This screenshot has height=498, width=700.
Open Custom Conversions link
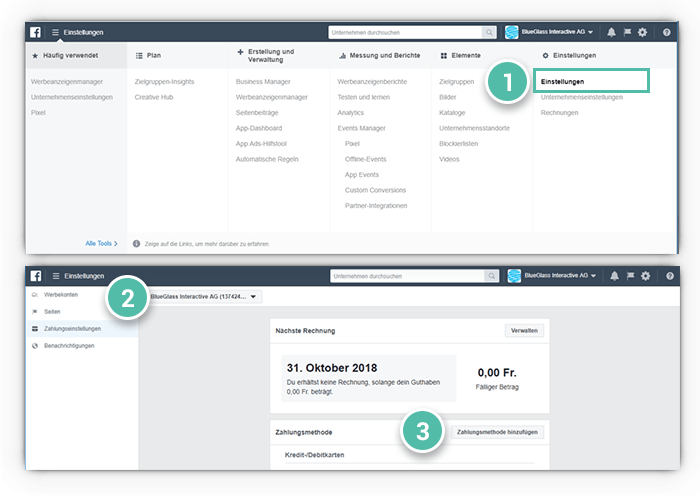pos(376,190)
